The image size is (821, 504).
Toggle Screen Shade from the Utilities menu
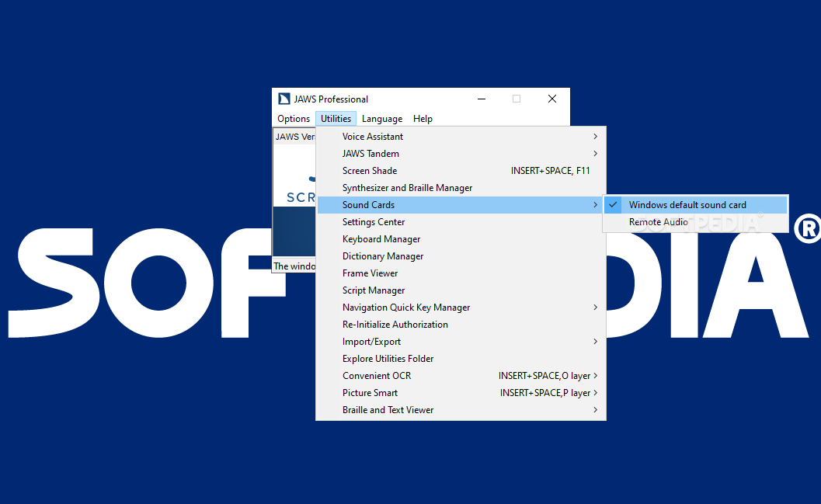(461, 171)
